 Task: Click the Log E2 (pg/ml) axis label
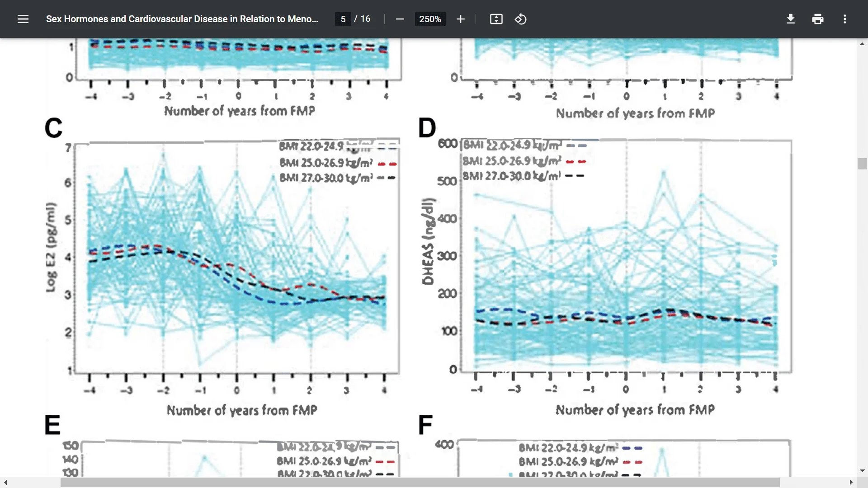point(51,247)
